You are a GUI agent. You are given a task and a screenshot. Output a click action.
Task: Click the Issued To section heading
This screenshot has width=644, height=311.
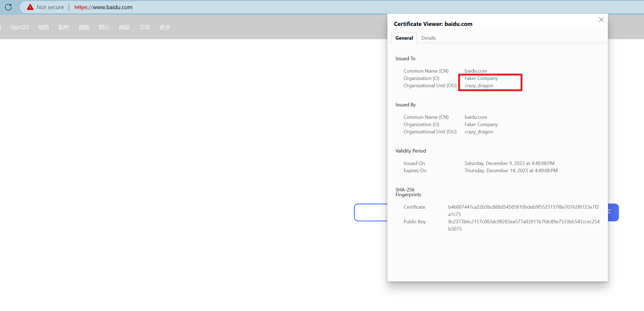tap(405, 59)
